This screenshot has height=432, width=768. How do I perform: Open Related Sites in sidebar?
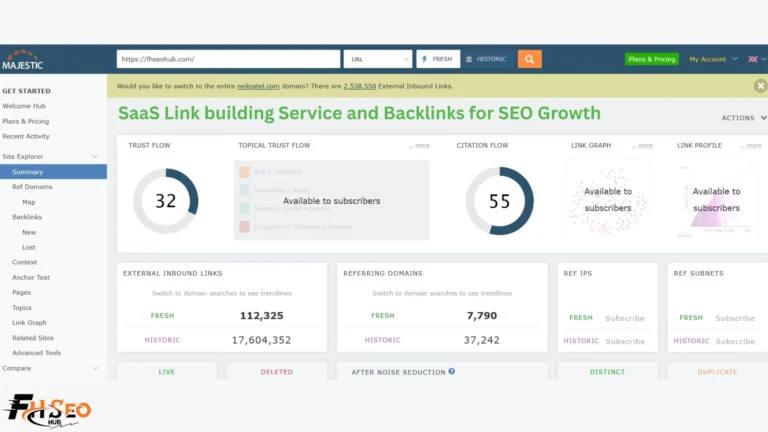click(33, 337)
